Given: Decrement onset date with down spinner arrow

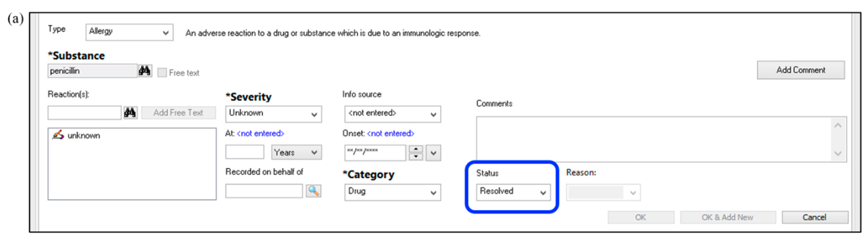Looking at the screenshot, I should (416, 157).
